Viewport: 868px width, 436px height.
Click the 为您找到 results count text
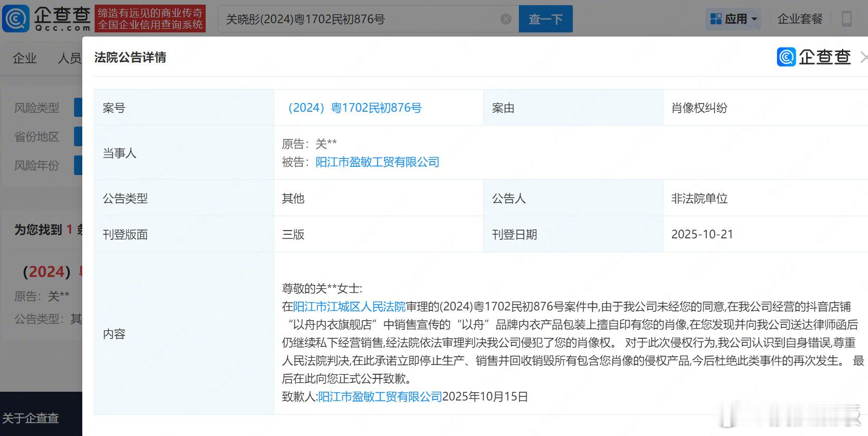pos(48,230)
